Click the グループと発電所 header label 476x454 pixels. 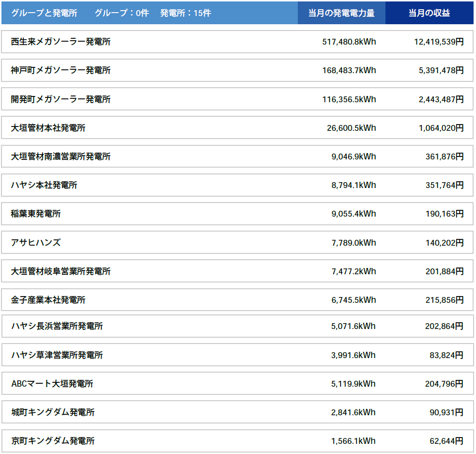click(44, 13)
